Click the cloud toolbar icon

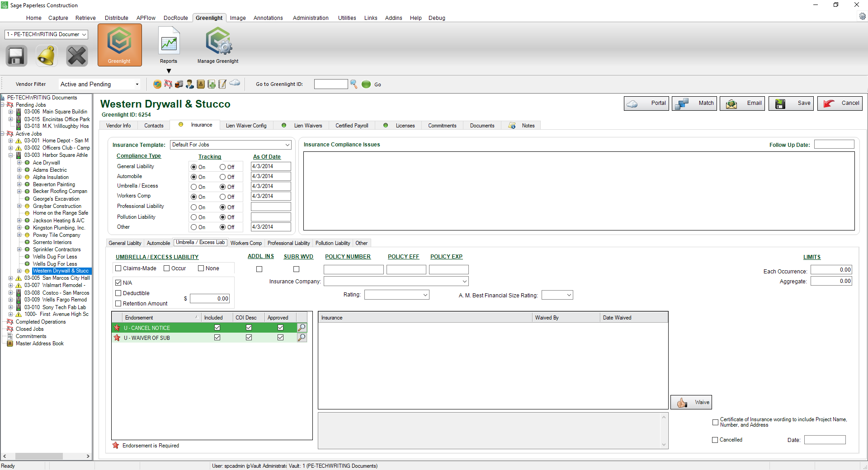(x=235, y=83)
